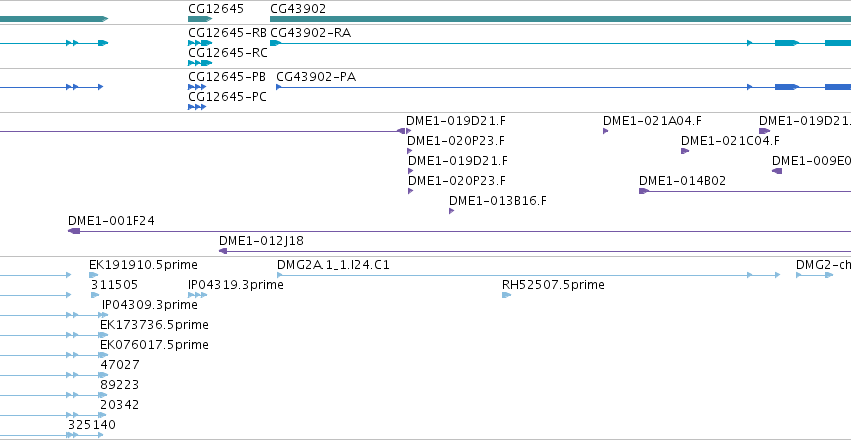Screen dimensions: 851x440
Task: Click the CG43902-PA coding sequence label
Action: (316, 77)
